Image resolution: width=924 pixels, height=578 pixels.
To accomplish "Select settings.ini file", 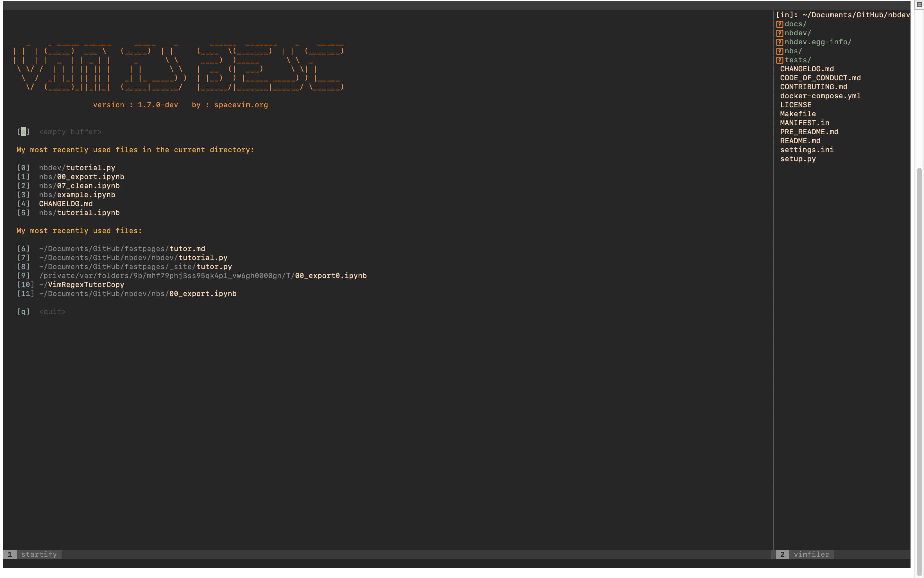I will [x=807, y=150].
